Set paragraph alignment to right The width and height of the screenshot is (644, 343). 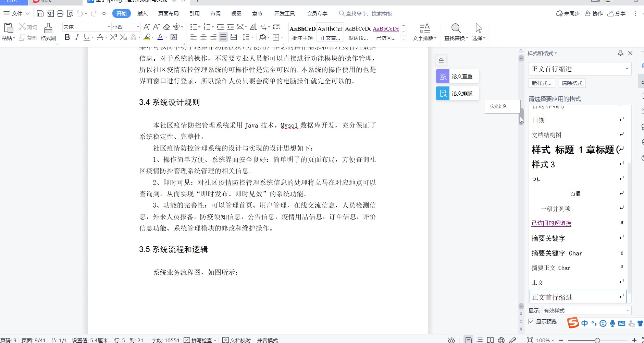point(213,37)
